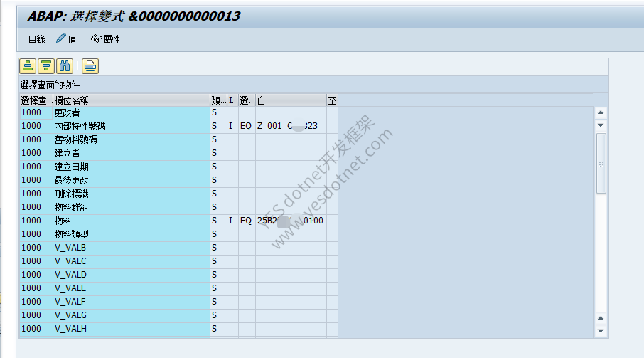Screen dimensions: 644x358
Task: Click the second scroll down arrow near top
Action: pos(601,125)
